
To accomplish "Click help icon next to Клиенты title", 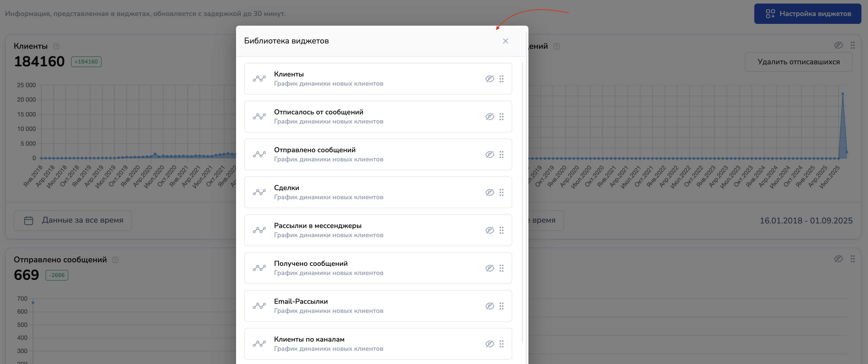I will click(x=56, y=46).
